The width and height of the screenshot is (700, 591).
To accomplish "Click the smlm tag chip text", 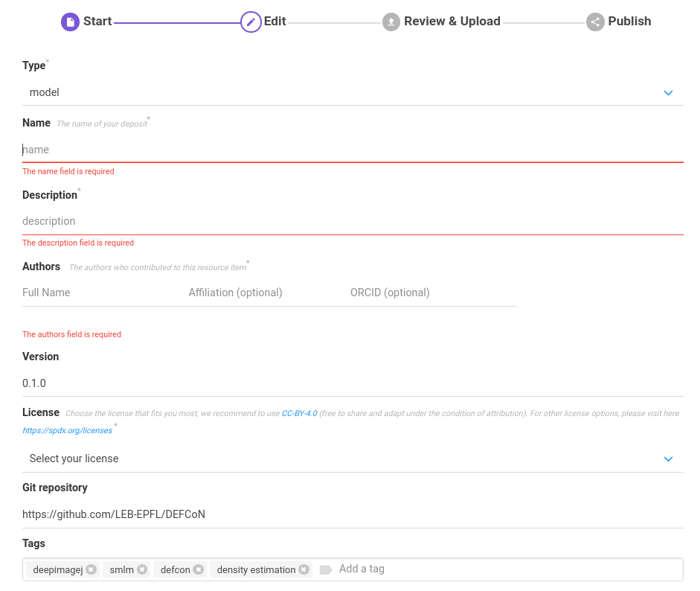I will point(122,569).
